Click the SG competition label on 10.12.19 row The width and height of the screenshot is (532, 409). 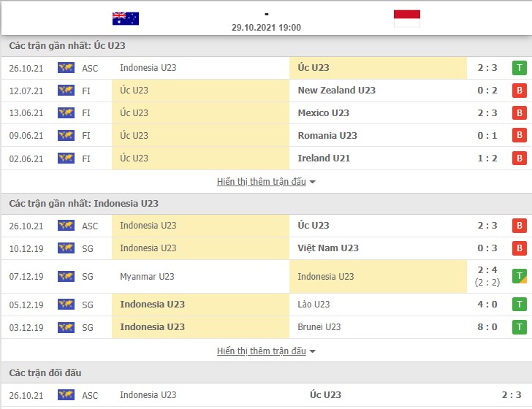pyautogui.click(x=88, y=248)
